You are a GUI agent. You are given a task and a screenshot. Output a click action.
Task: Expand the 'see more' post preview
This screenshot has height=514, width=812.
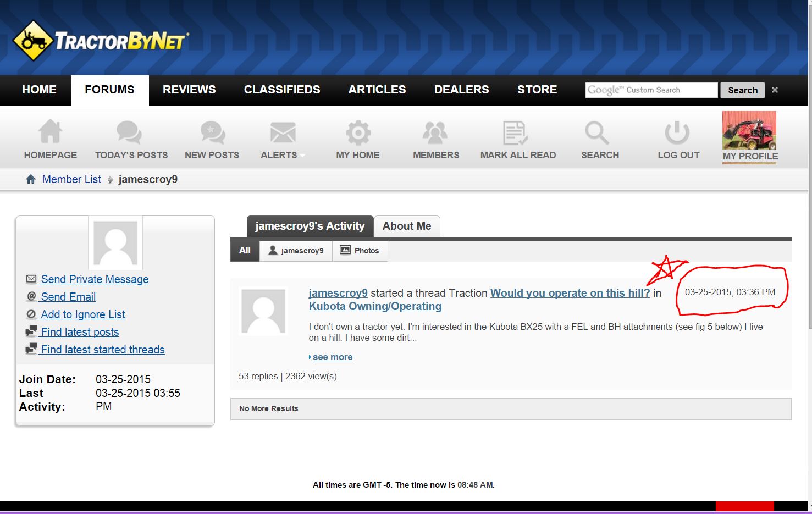(x=332, y=357)
